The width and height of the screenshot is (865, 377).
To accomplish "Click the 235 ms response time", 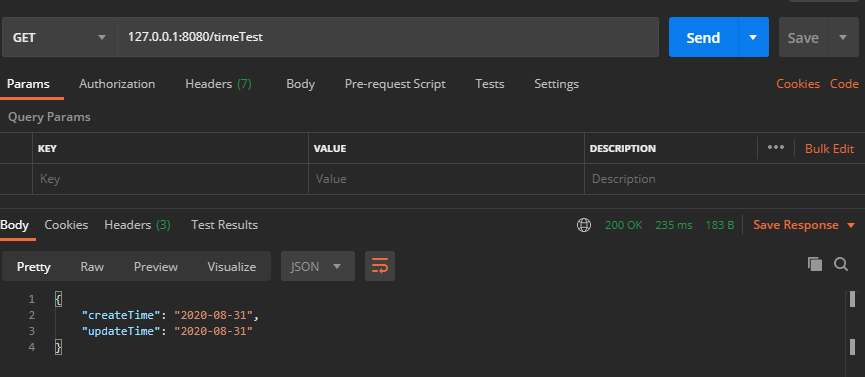I will 674,225.
